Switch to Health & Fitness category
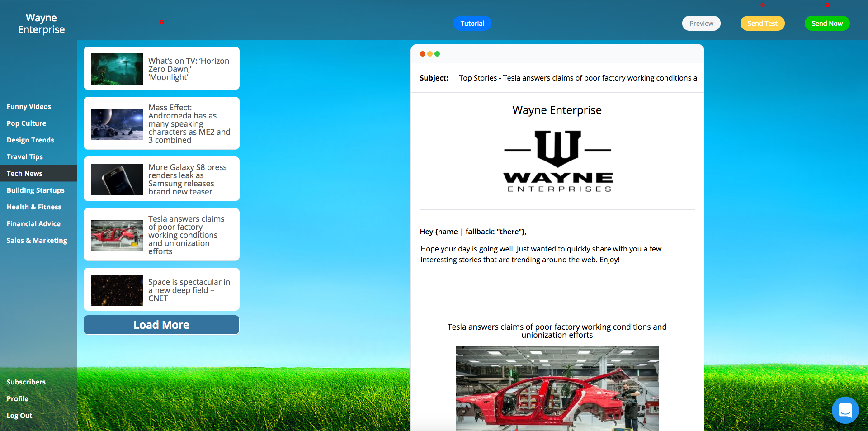This screenshot has height=431, width=868. click(34, 207)
